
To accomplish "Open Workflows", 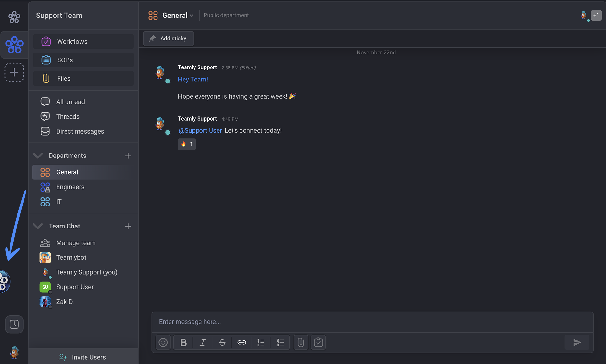I will 83,41.
